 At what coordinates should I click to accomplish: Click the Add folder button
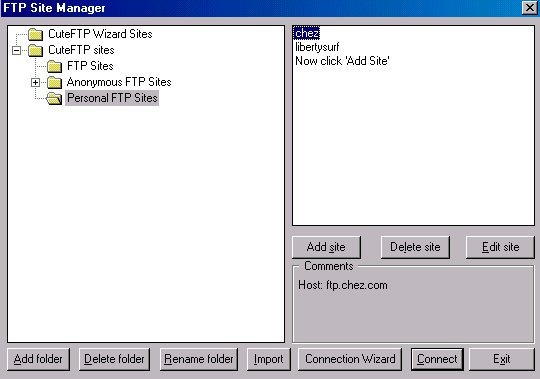point(38,359)
